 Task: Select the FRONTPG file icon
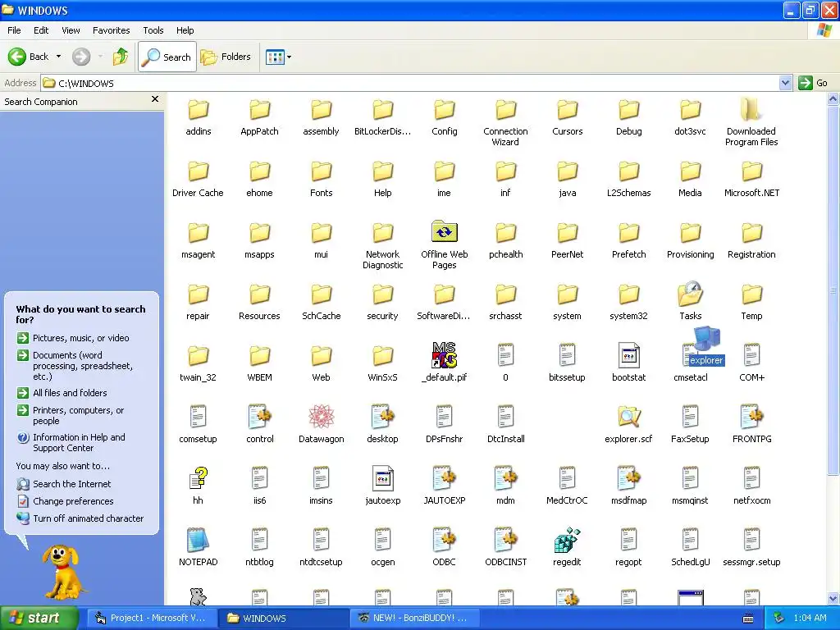tap(751, 417)
